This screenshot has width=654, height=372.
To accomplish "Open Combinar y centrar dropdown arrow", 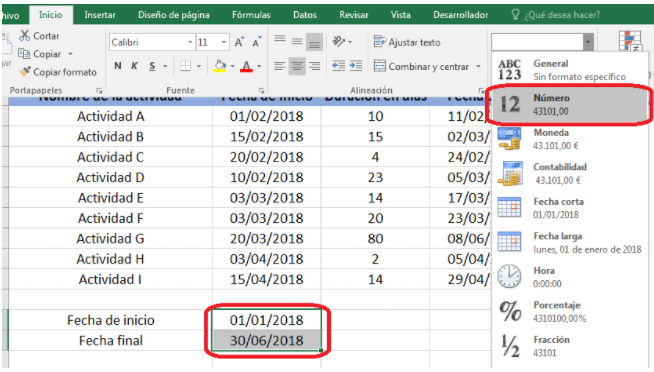I will point(478,66).
